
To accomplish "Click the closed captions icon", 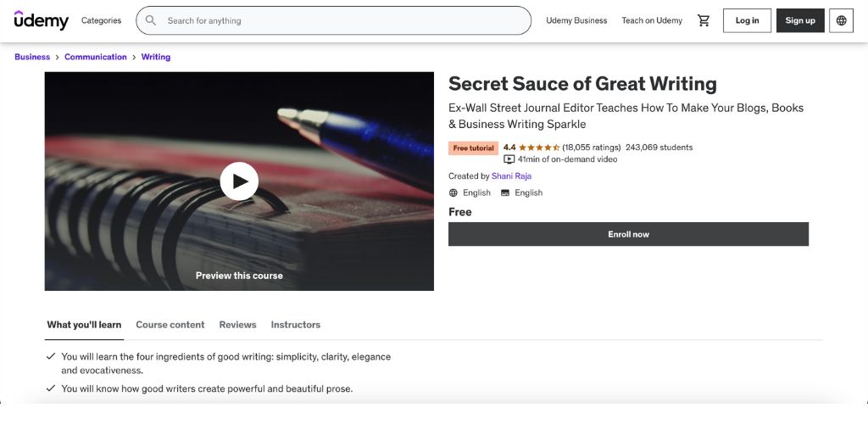I will click(505, 192).
